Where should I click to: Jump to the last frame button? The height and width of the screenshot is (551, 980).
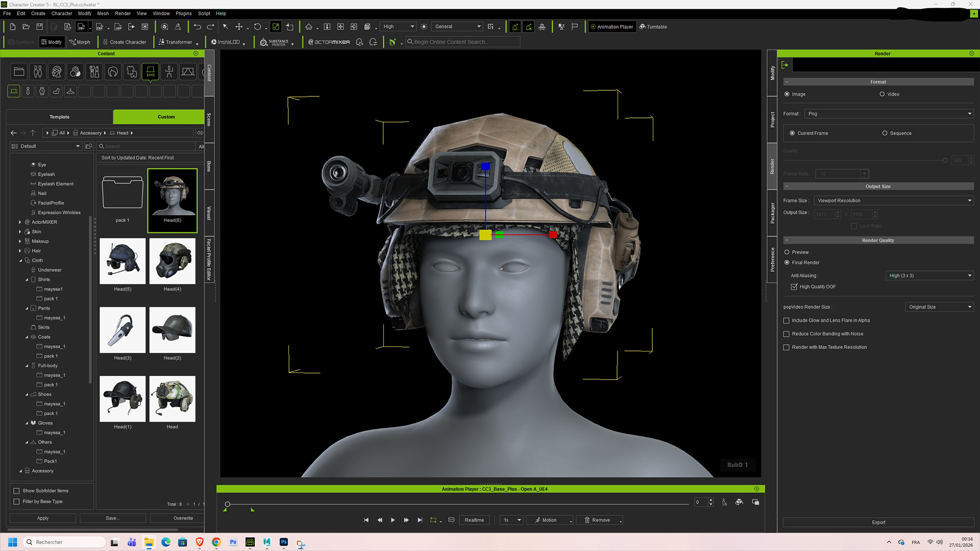(x=420, y=520)
